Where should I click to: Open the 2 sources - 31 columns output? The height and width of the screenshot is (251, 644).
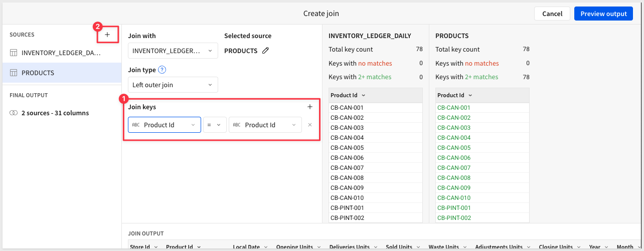click(x=55, y=113)
